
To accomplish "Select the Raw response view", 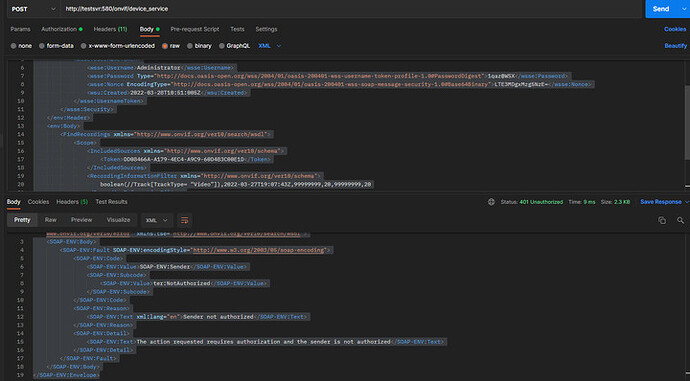I will click(x=51, y=220).
